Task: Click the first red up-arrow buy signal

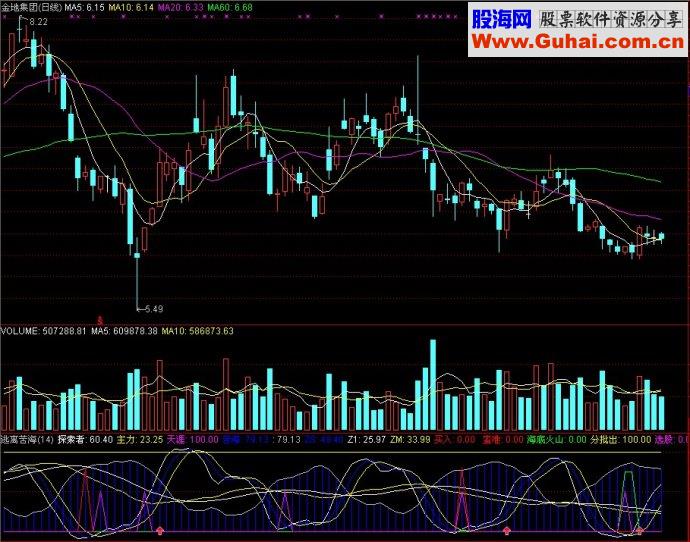Action: click(x=160, y=531)
